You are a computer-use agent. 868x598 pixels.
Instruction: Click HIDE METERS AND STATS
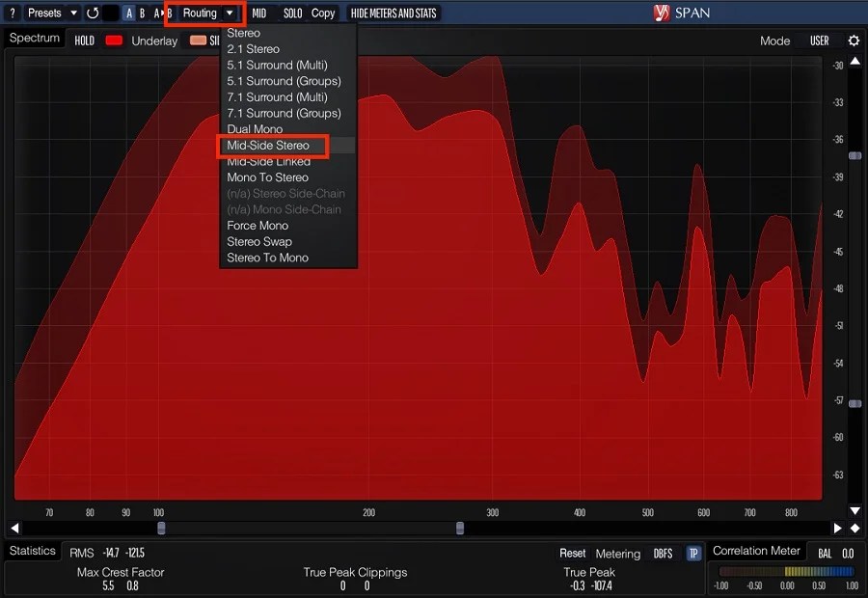tap(393, 13)
